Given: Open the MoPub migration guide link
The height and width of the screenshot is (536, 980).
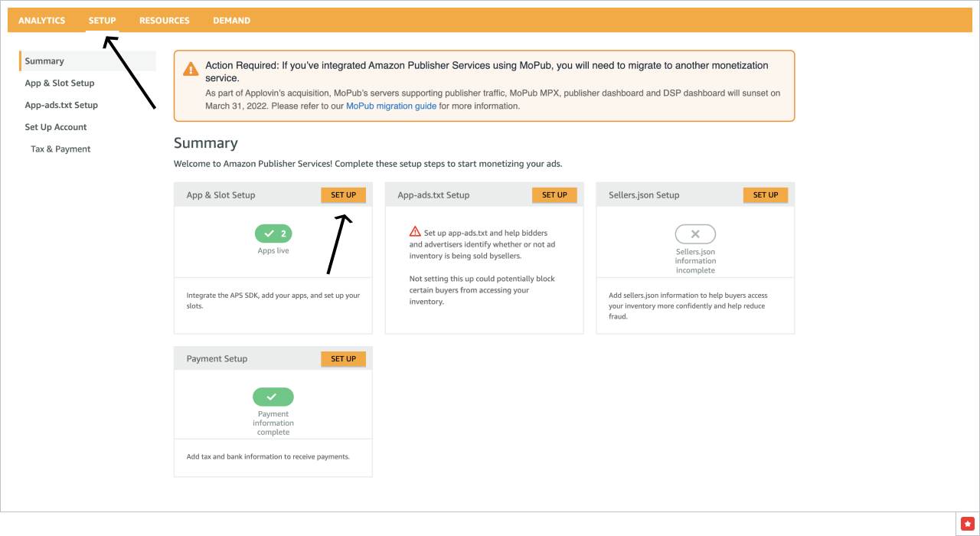Looking at the screenshot, I should [391, 106].
